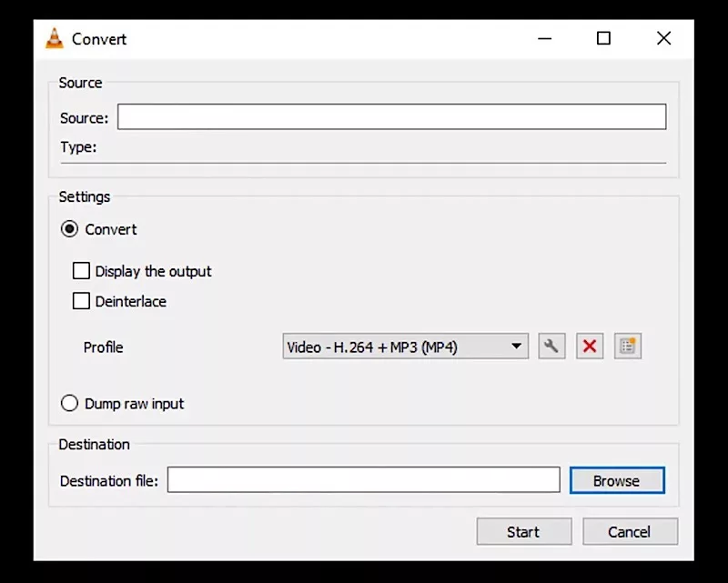The height and width of the screenshot is (583, 728).
Task: Maximize the Convert dialog window
Action: point(603,38)
